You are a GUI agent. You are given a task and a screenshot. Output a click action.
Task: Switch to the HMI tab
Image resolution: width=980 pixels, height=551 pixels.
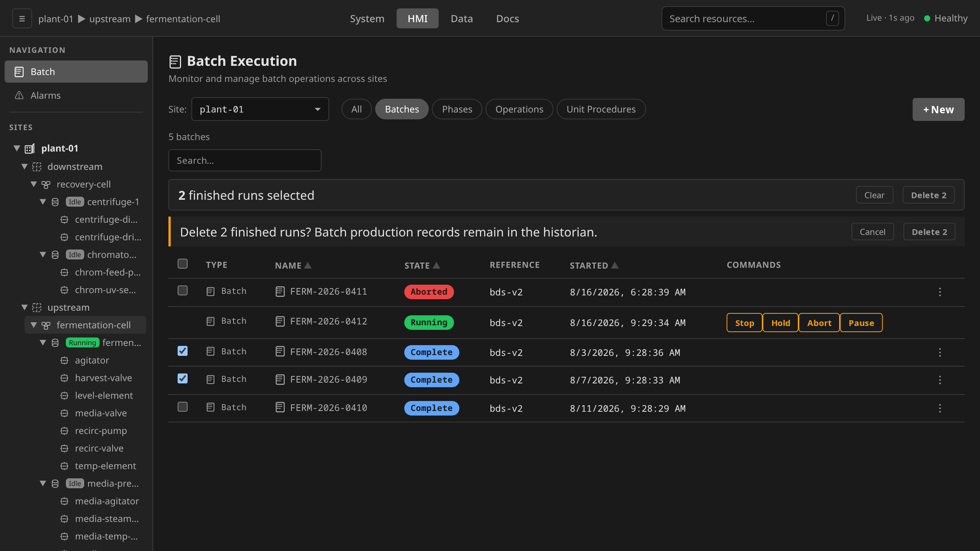click(418, 18)
